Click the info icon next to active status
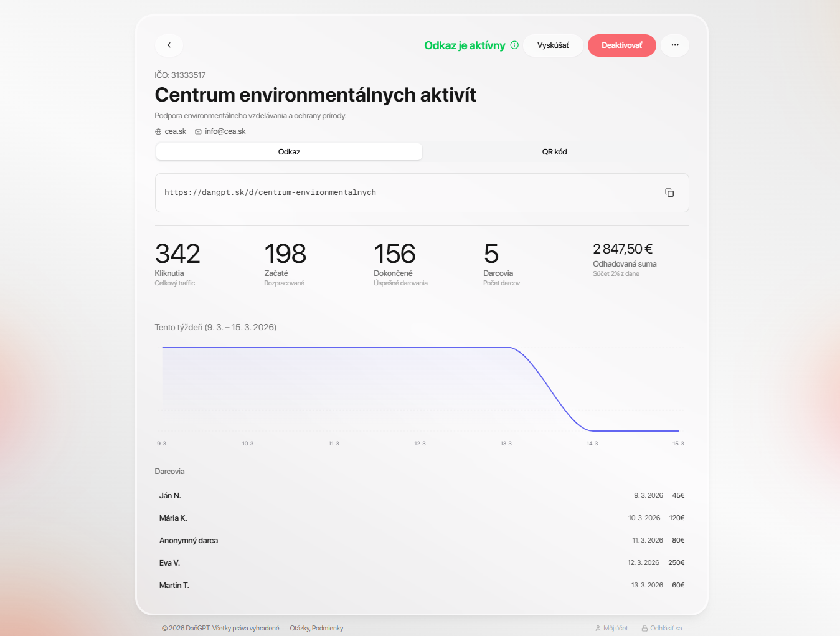Screen dimensions: 840x636 point(514,45)
